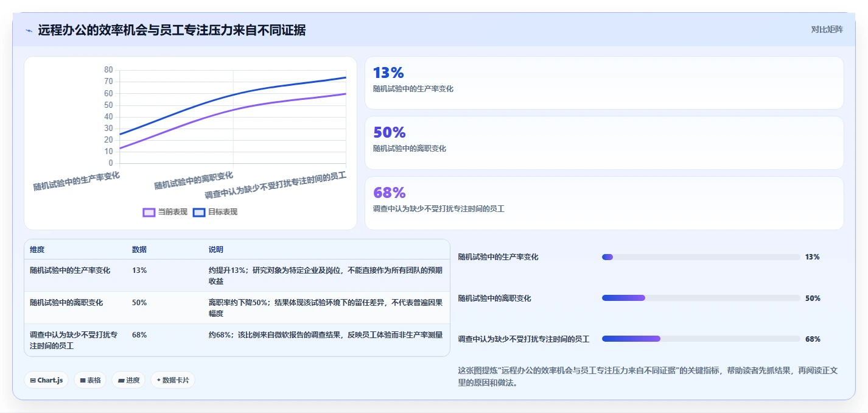The width and height of the screenshot is (868, 413).
Task: Click the purple 当前表现 legend swatch
Action: (x=149, y=213)
